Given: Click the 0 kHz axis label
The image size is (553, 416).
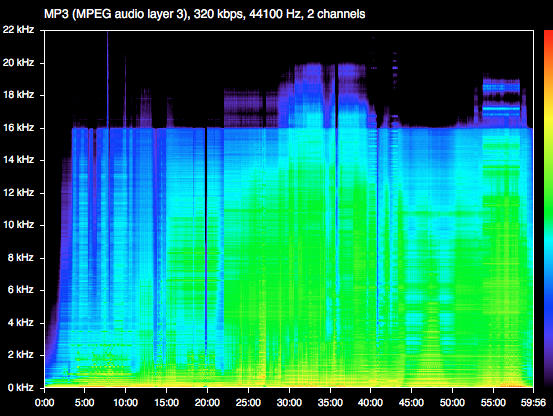Looking at the screenshot, I should pos(20,387).
